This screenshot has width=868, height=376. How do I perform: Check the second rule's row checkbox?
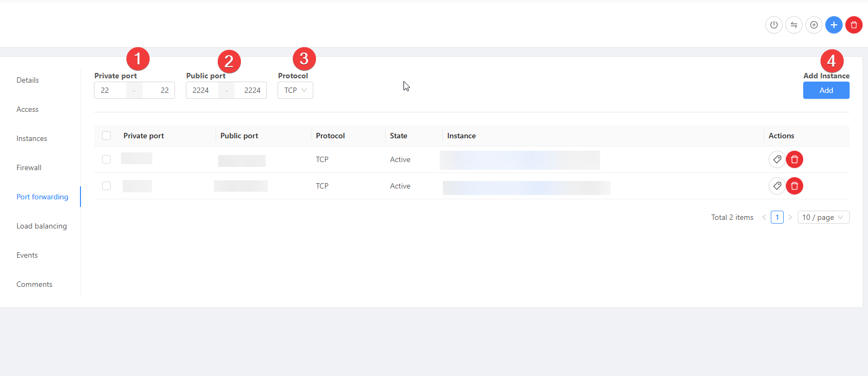(106, 186)
